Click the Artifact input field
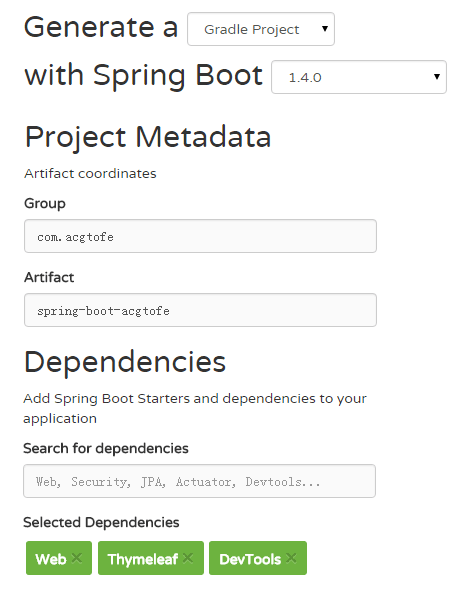This screenshot has height=589, width=470. coord(200,310)
